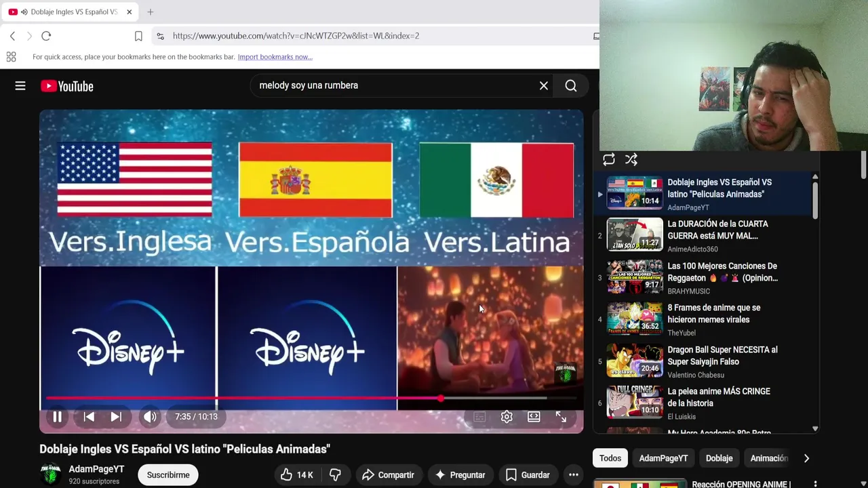Go to YouTube home via logo
The image size is (868, 488).
pos(66,86)
